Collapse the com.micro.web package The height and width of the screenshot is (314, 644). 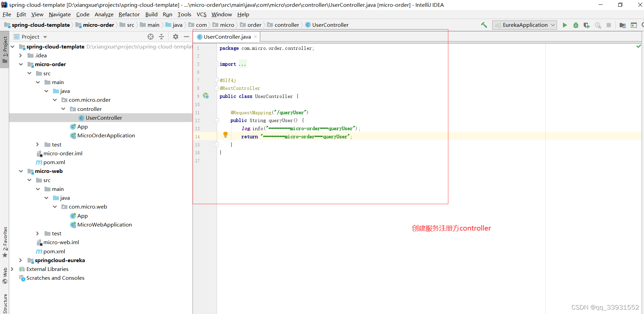(x=55, y=207)
